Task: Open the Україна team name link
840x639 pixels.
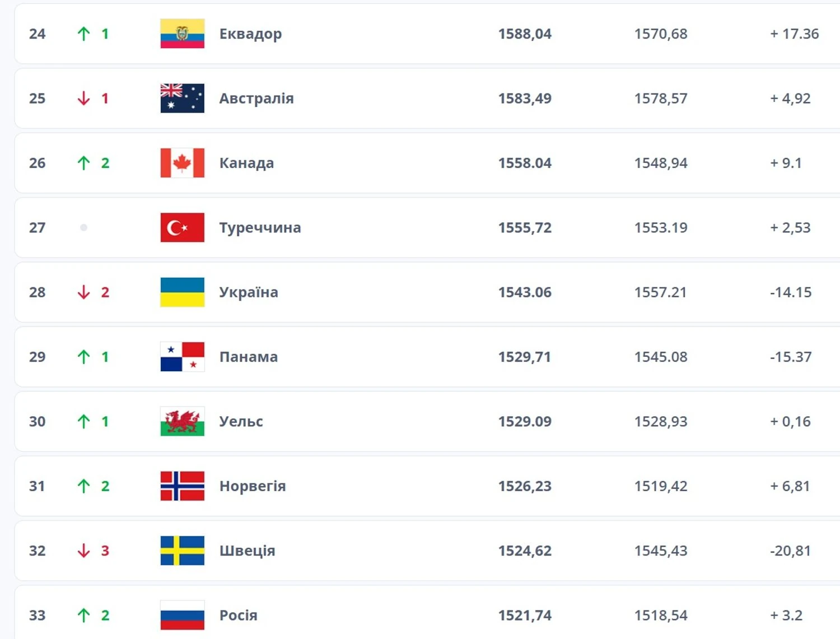Action: [x=248, y=292]
